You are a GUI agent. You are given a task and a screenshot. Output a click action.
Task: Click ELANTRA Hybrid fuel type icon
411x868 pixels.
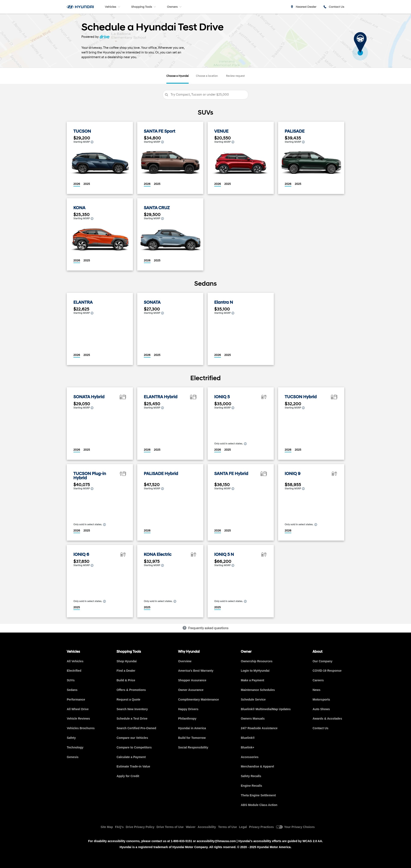coord(193,397)
